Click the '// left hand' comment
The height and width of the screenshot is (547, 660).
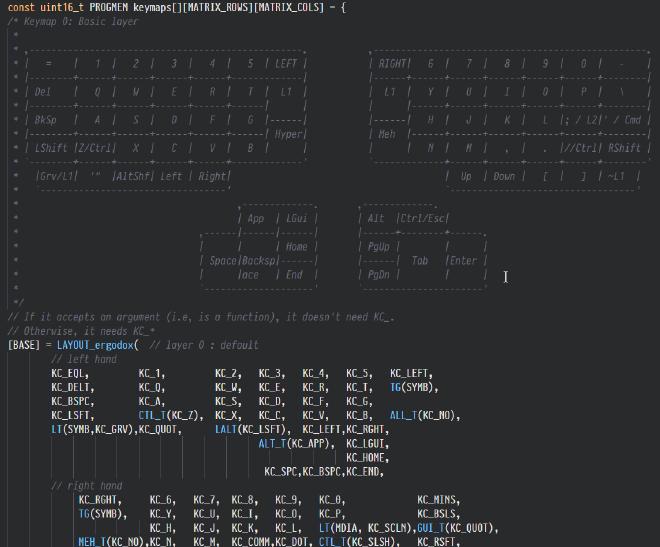pos(84,359)
